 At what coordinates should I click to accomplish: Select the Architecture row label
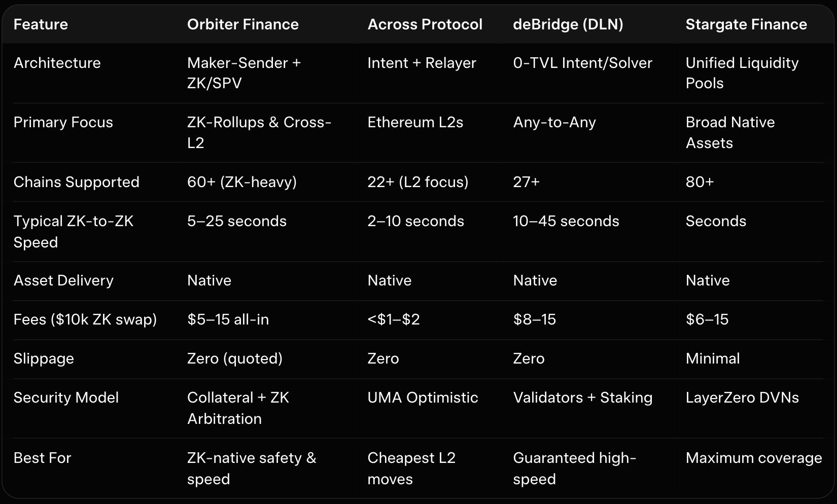[x=57, y=63]
